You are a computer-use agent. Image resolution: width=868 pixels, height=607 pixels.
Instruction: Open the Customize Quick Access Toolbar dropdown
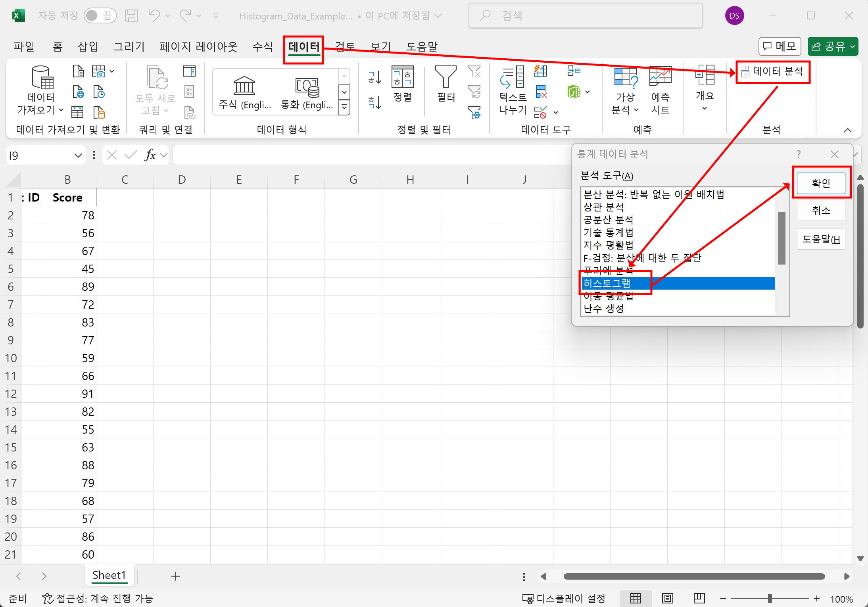click(216, 16)
